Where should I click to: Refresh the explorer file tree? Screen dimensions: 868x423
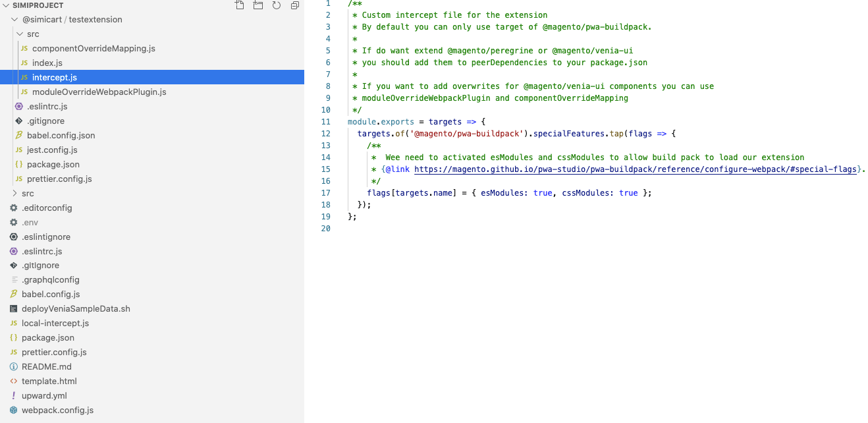click(x=277, y=5)
